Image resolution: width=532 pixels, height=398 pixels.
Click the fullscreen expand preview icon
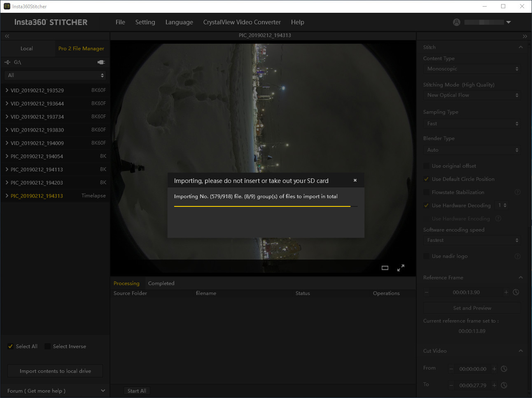tap(401, 268)
